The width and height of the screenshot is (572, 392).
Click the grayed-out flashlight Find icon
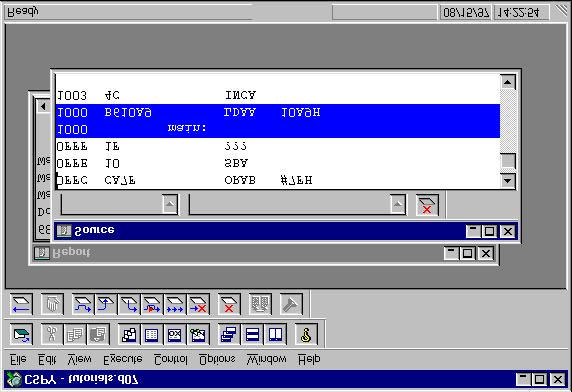click(x=291, y=304)
